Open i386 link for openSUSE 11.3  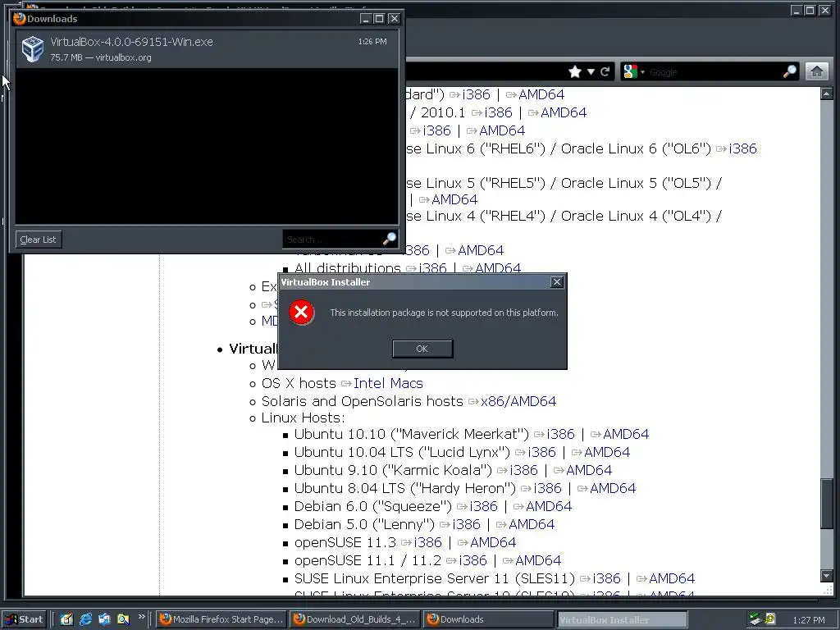(427, 543)
